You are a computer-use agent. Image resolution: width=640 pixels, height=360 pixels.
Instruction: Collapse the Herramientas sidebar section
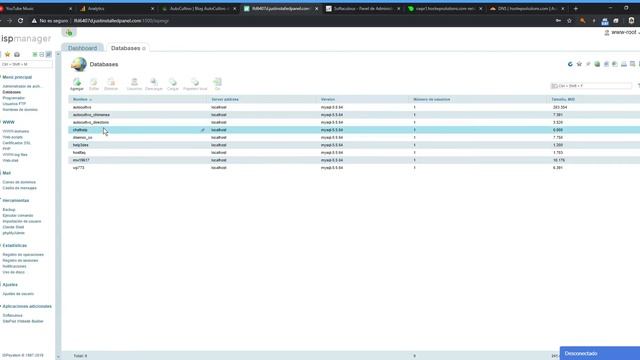16,200
